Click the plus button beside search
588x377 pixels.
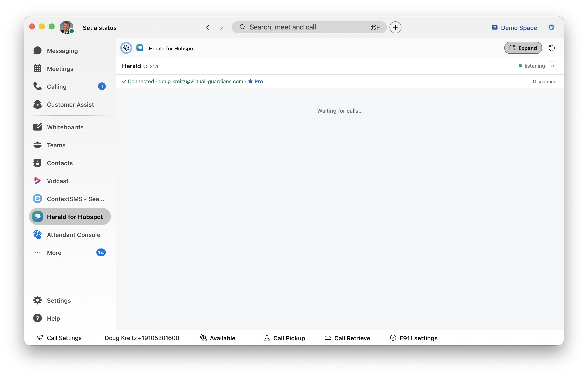pos(395,27)
